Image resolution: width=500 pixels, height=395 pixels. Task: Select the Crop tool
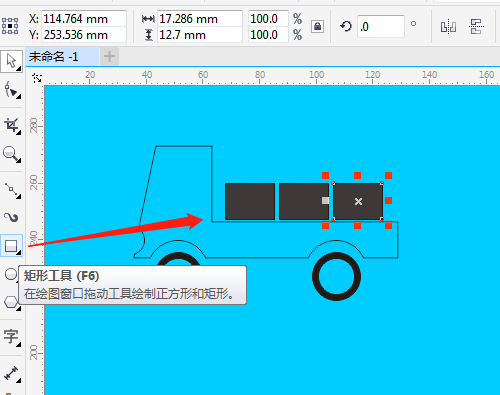[x=11, y=125]
